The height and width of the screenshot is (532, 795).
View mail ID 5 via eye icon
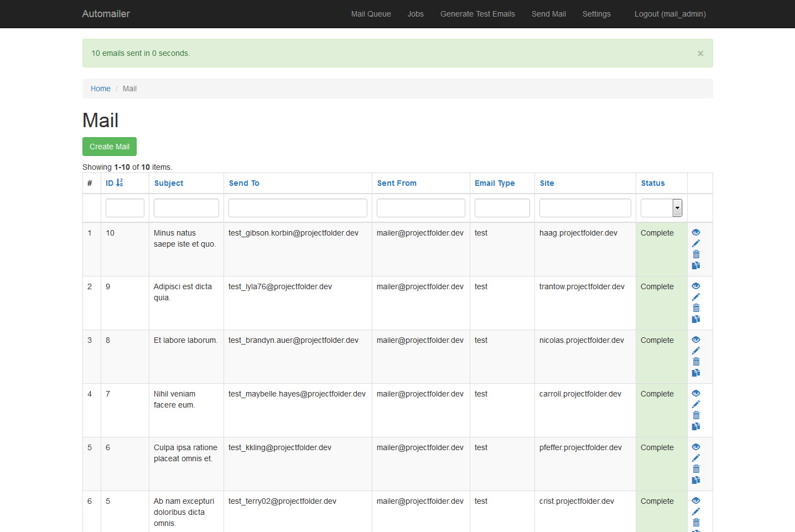[696, 500]
